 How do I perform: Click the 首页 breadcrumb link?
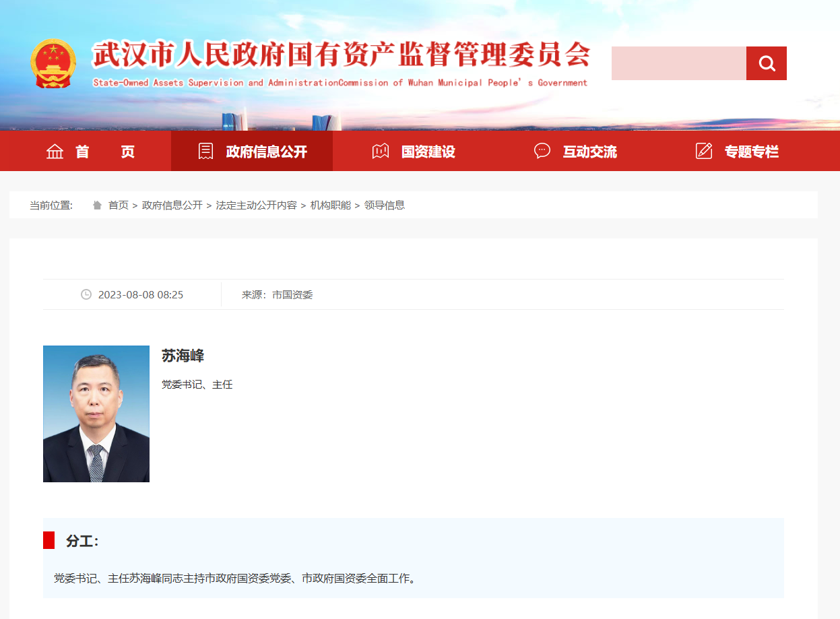click(119, 205)
